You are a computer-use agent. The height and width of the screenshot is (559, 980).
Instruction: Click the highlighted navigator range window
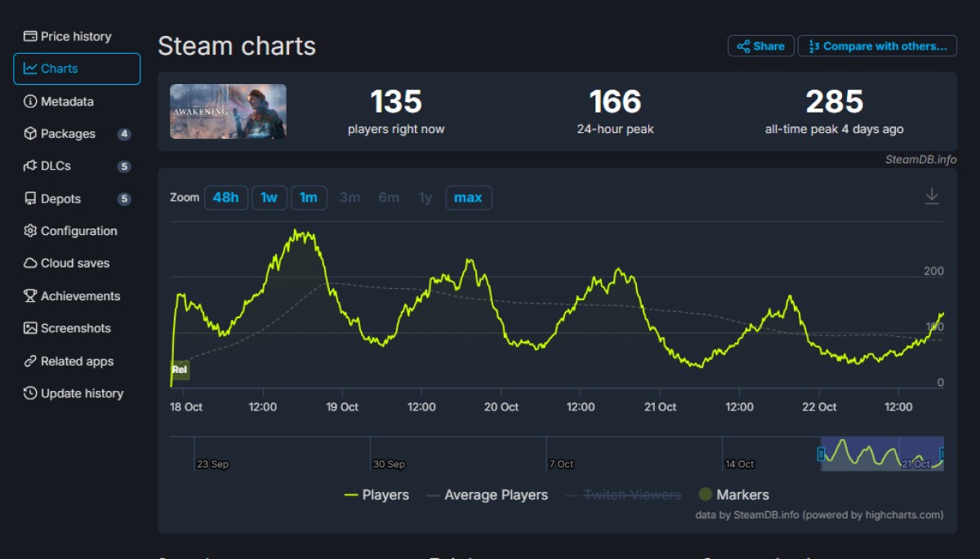pos(882,454)
